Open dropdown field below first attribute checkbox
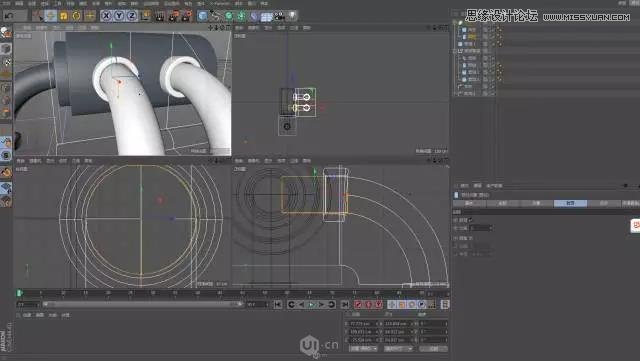This screenshot has height=361, width=640. 481,228
